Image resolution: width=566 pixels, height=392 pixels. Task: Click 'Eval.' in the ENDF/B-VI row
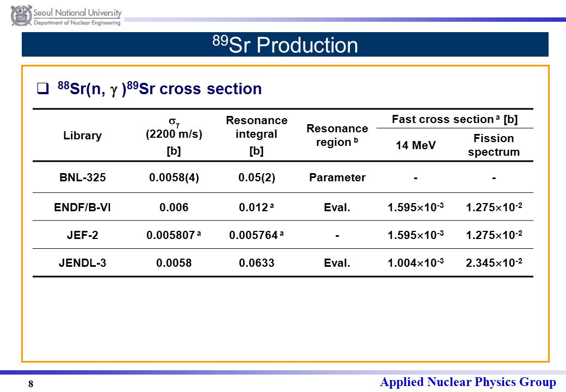(337, 207)
